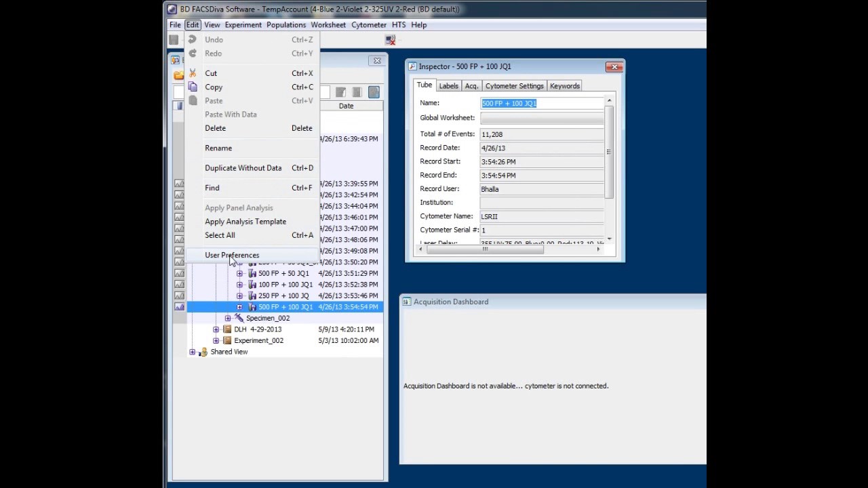Image resolution: width=868 pixels, height=488 pixels.
Task: Expand the Specimen_002 node
Action: click(228, 318)
